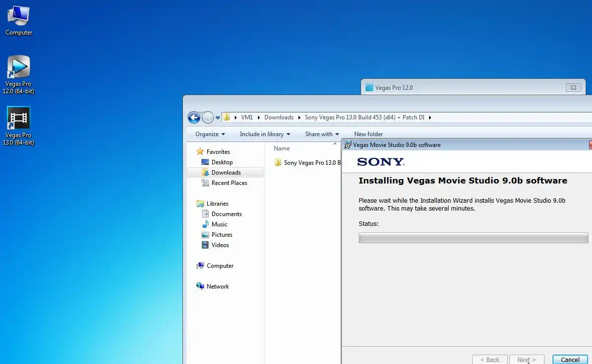The width and height of the screenshot is (592, 364).
Task: Click the Next button in the installer
Action: [x=526, y=360]
